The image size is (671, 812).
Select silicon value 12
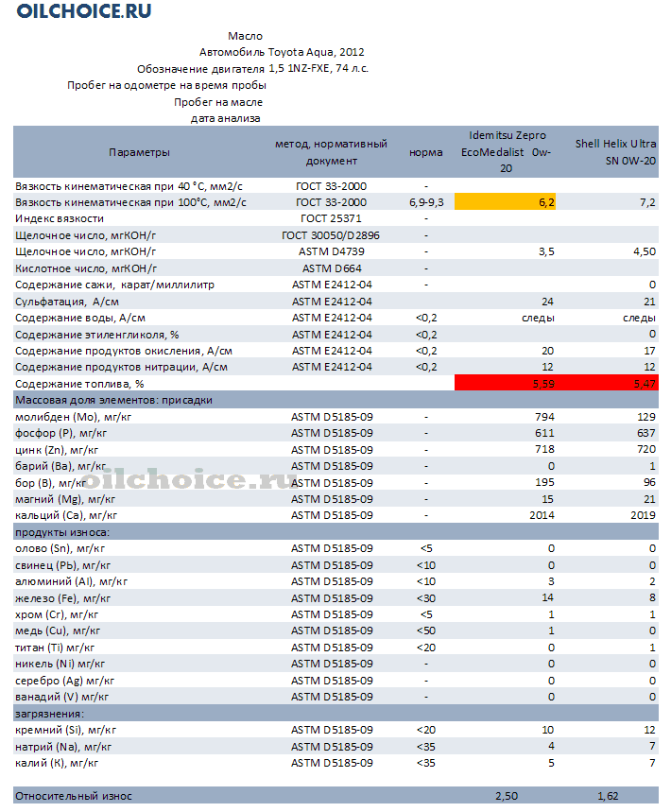[649, 730]
